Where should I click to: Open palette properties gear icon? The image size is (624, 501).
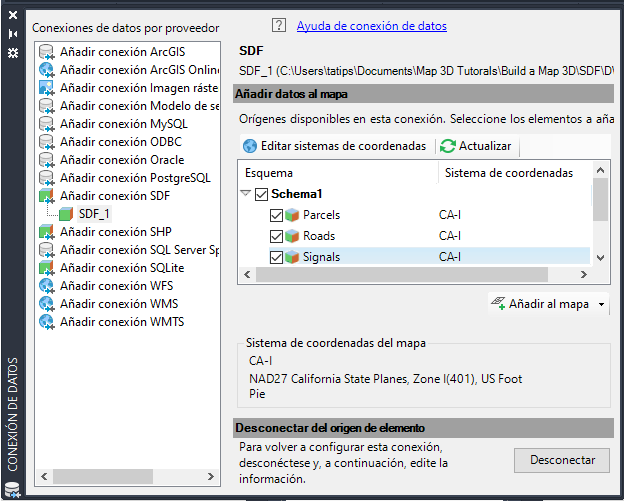point(12,52)
